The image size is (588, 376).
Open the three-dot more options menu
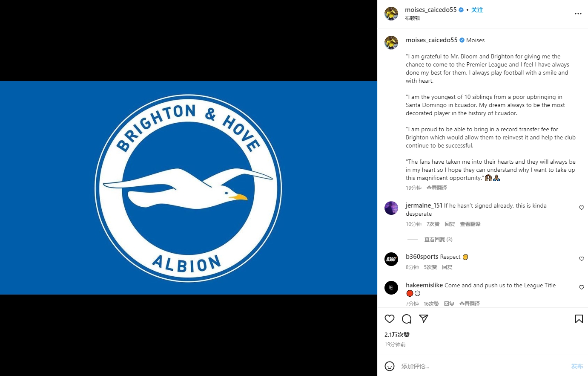578,14
